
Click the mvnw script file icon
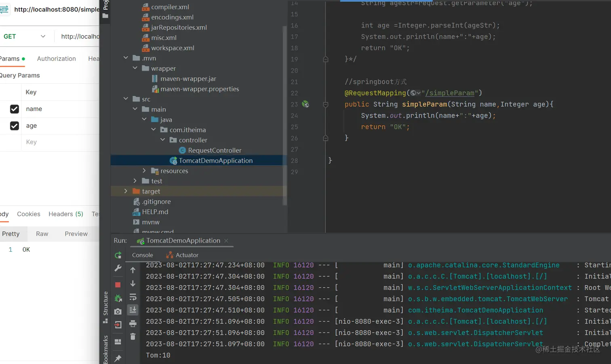point(137,222)
